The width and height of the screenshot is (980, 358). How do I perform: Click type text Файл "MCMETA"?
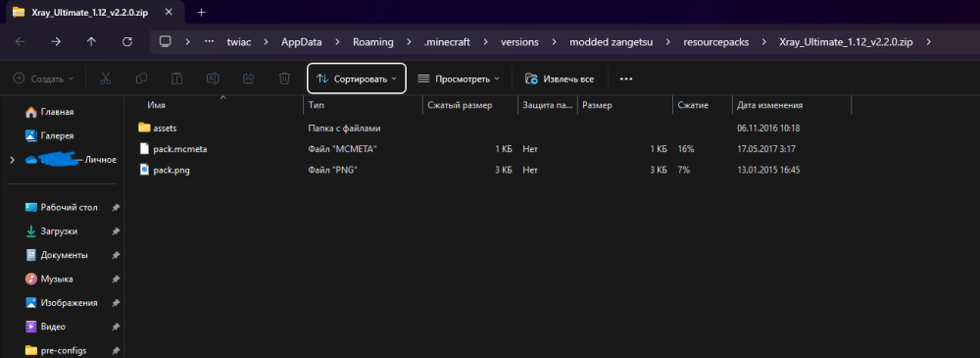(x=342, y=149)
